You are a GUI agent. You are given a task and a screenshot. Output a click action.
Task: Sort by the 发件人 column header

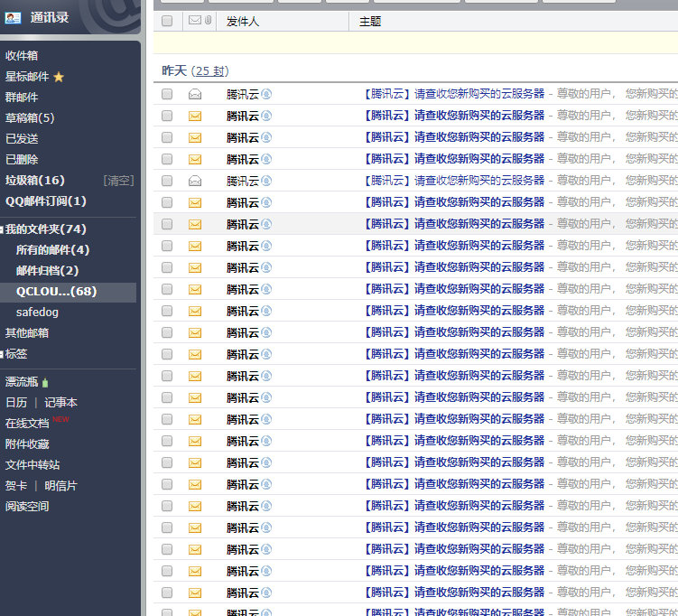click(x=243, y=21)
